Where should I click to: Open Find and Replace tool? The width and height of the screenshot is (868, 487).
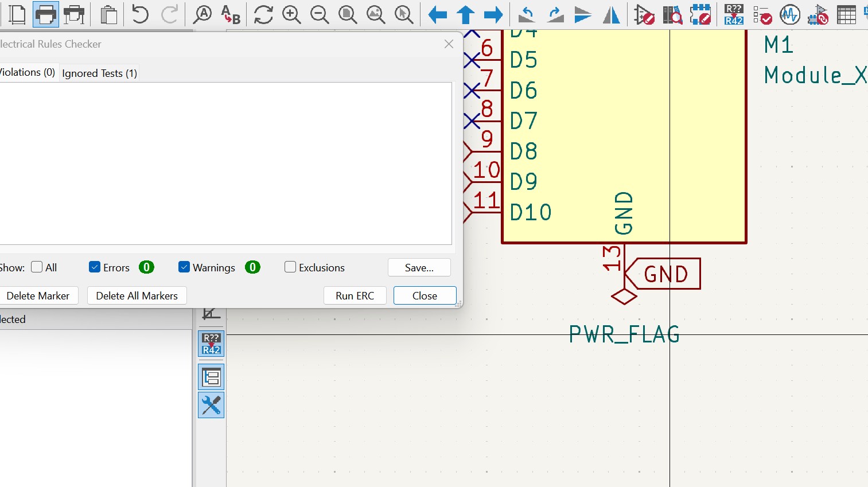(231, 14)
